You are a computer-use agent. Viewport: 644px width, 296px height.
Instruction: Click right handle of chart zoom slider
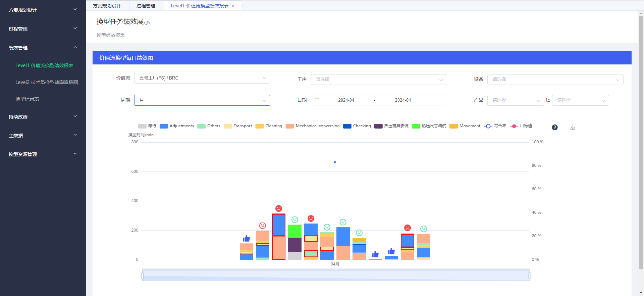tap(530, 276)
